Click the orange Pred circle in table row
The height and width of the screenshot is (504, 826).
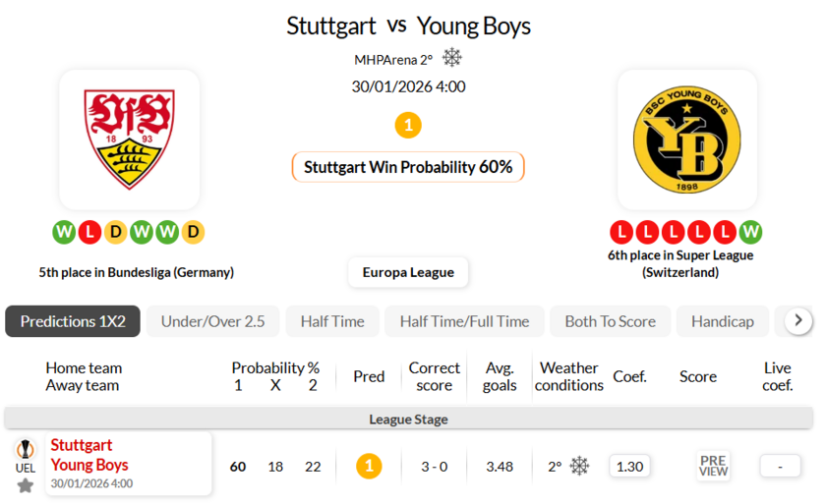(369, 467)
